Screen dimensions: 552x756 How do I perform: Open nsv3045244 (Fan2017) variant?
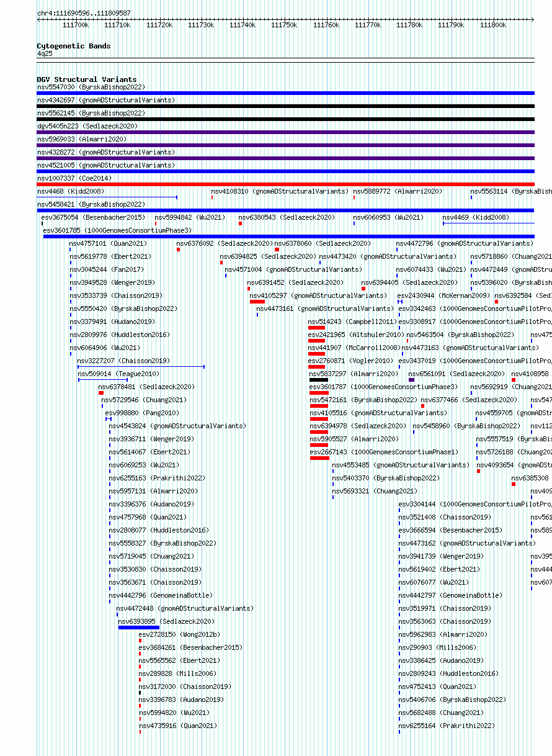(x=106, y=269)
